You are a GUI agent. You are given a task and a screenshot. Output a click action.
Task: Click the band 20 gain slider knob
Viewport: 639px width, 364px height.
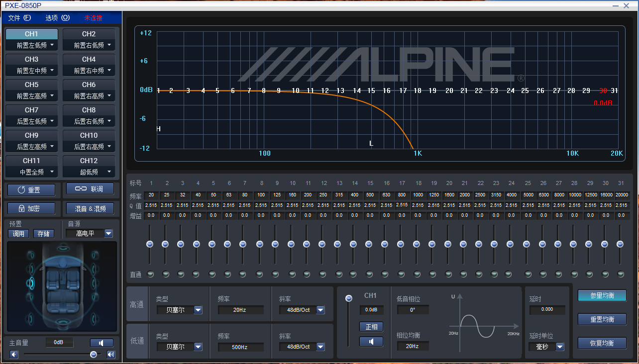tap(447, 244)
